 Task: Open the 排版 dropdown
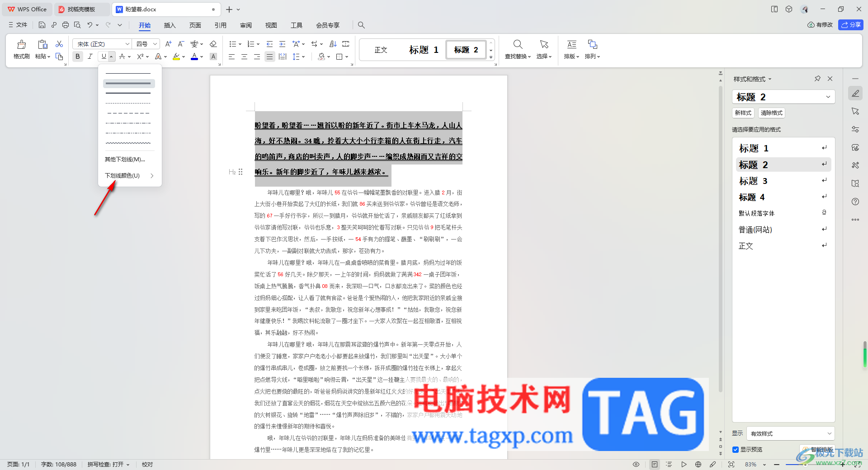click(572, 56)
